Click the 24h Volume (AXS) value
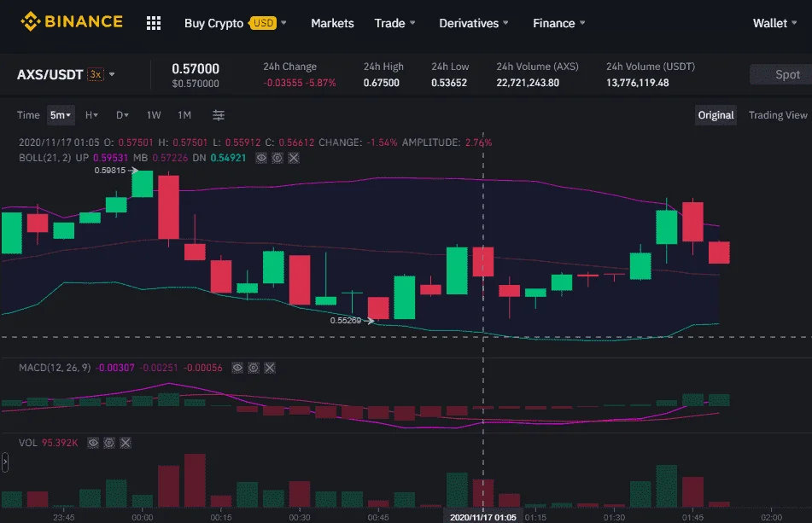Screen dimensions: 812x523 point(528,83)
